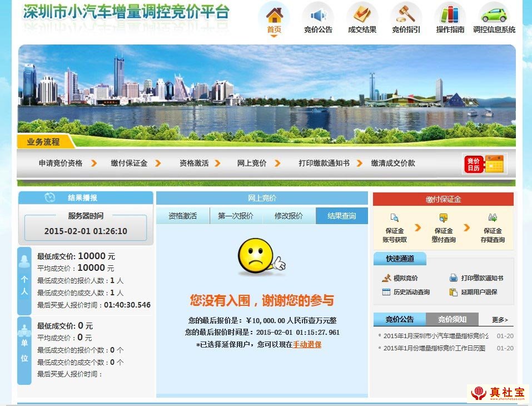The height and width of the screenshot is (406, 532).
Task: Click the 首页 house icon
Action: 274,16
